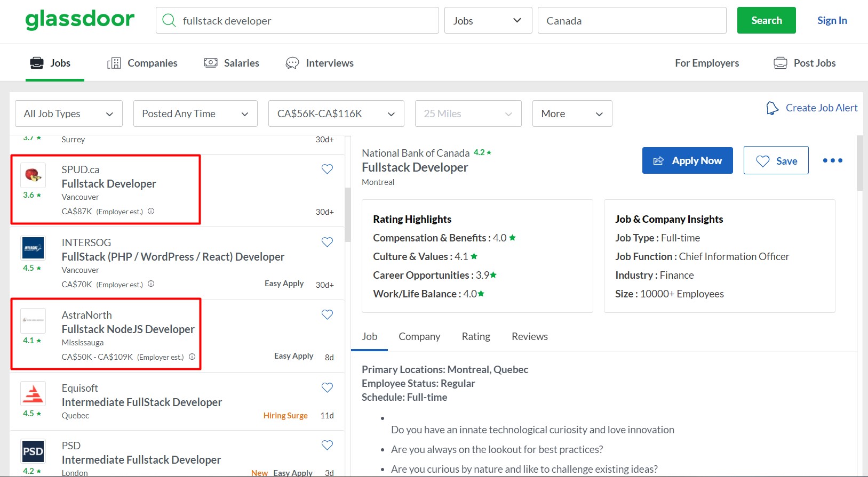Open the CA$56K-CA$116K salary dropdown

click(x=336, y=114)
